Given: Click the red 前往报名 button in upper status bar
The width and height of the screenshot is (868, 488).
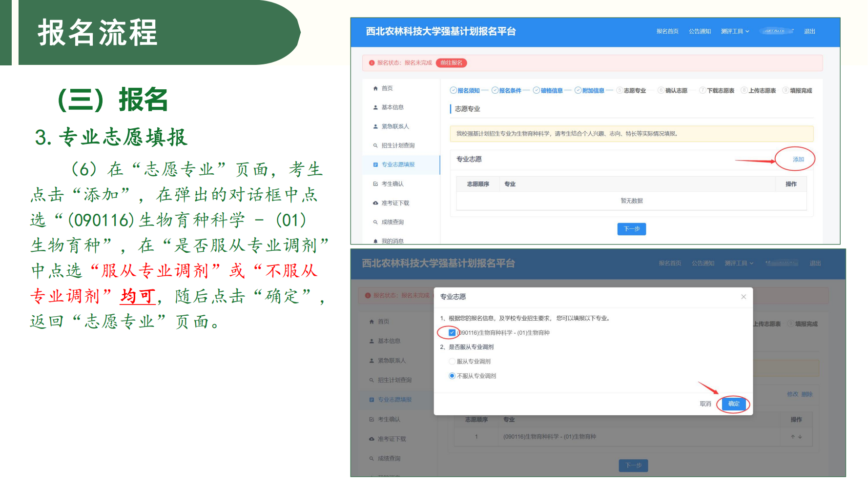Looking at the screenshot, I should coord(451,63).
